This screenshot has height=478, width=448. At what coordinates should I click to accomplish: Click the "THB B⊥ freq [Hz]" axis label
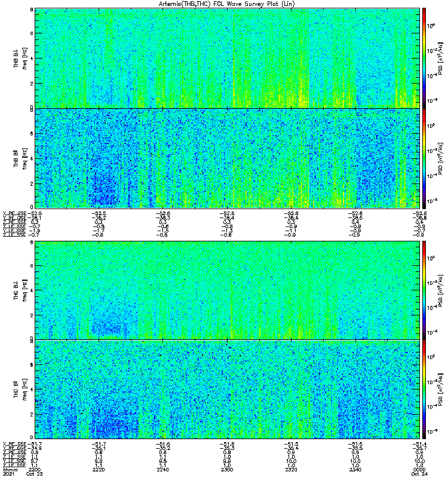click(20, 58)
